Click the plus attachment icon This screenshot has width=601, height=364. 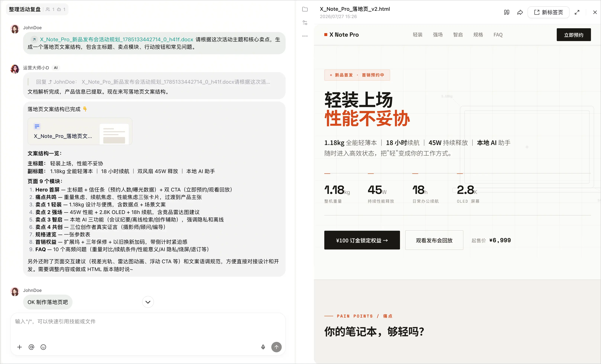[20, 347]
